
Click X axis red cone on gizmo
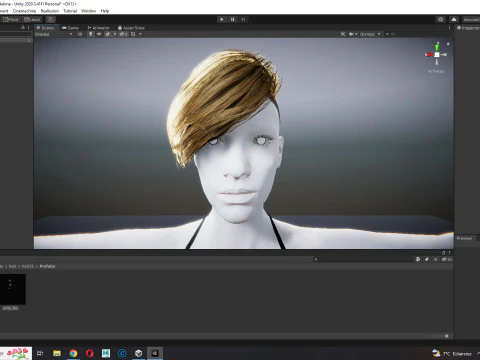(x=429, y=55)
